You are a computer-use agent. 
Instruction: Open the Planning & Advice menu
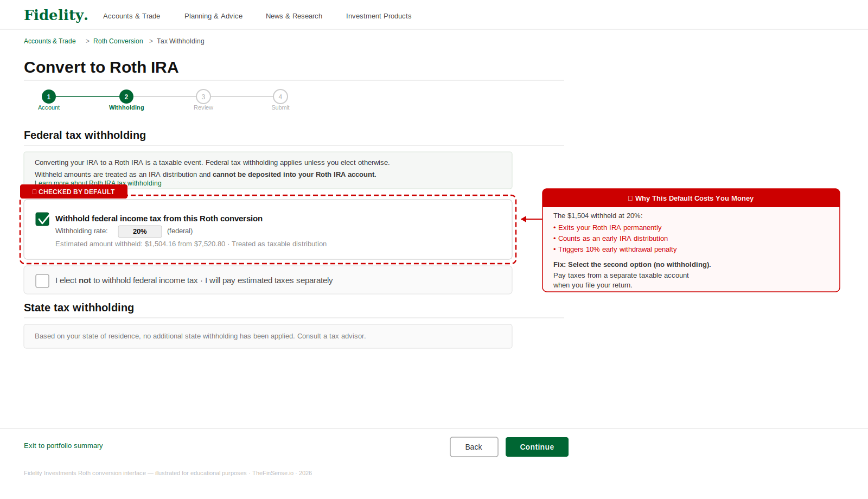213,16
